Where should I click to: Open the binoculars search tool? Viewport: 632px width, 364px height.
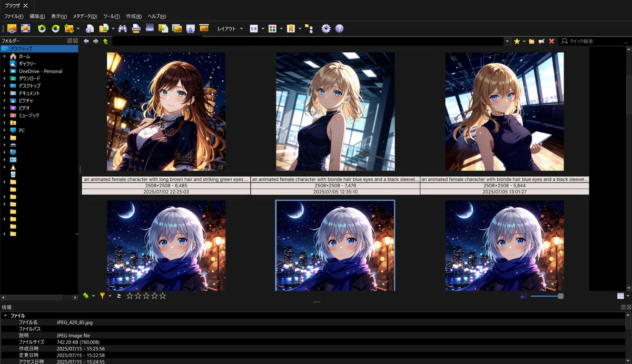click(x=122, y=28)
